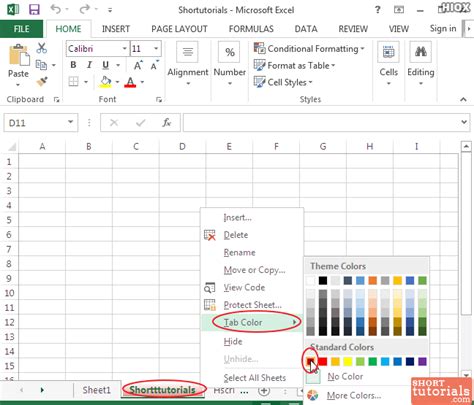The height and width of the screenshot is (405, 474).
Task: Choose Rename from the context menu
Action: [252, 252]
